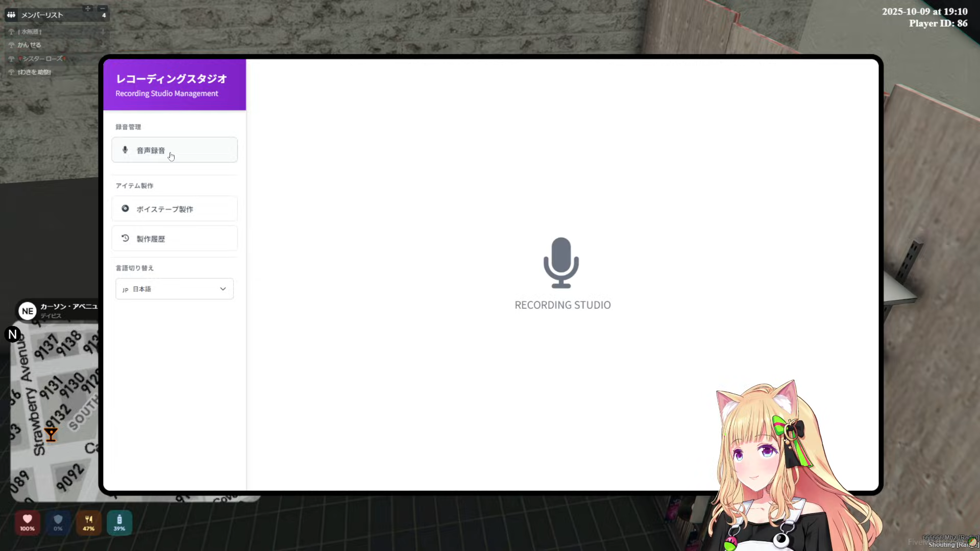Viewport: 980px width, 551px height.
Task: Open 製作履歴 history entry
Action: point(175,239)
